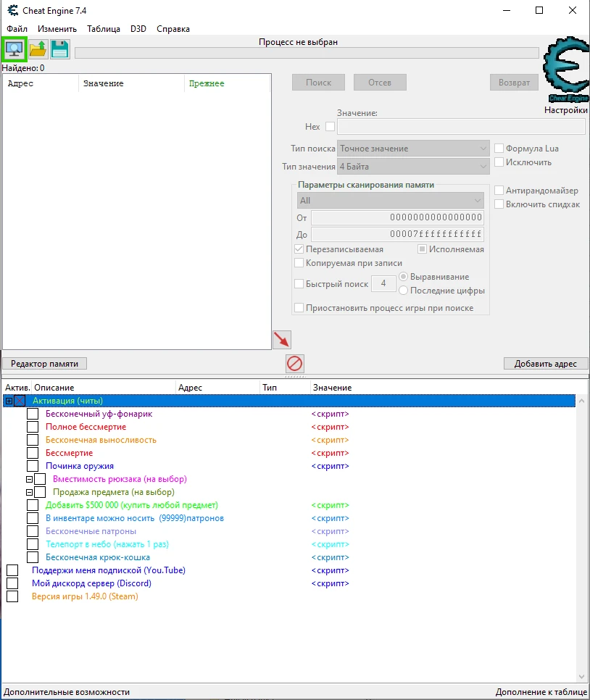Toggle Антирандомайзер checkbox
590x700 pixels.
click(499, 191)
